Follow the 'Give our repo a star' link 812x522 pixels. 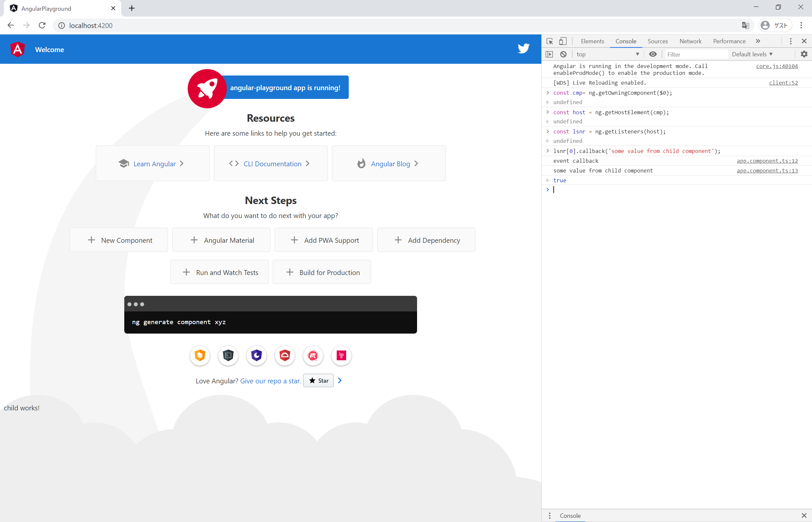[x=270, y=381]
